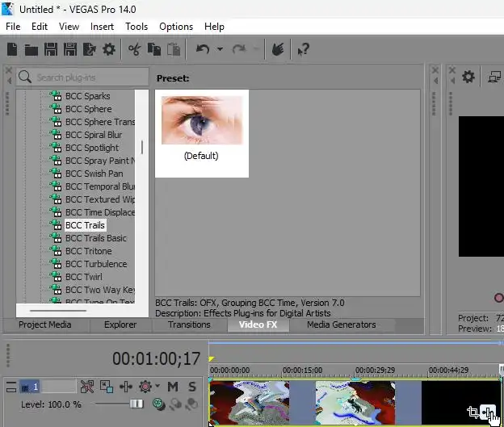
Task: Click the plug-in search magnifier icon
Action: pos(25,77)
